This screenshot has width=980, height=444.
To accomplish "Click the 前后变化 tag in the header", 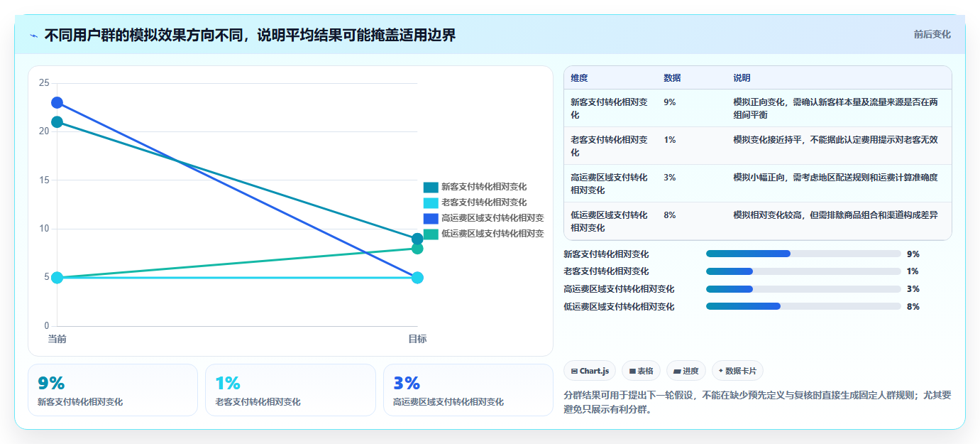I will pyautogui.click(x=932, y=34).
